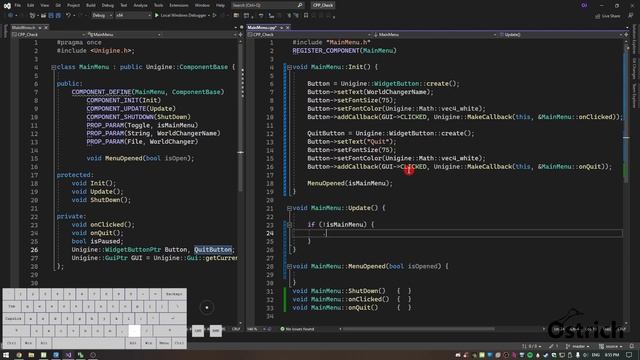The width and height of the screenshot is (640, 360).
Task: Switch to the MainMenu.cpp tab
Action: point(262,27)
